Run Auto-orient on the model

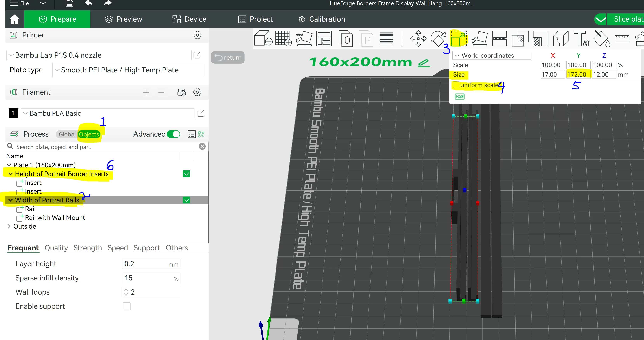pos(304,39)
